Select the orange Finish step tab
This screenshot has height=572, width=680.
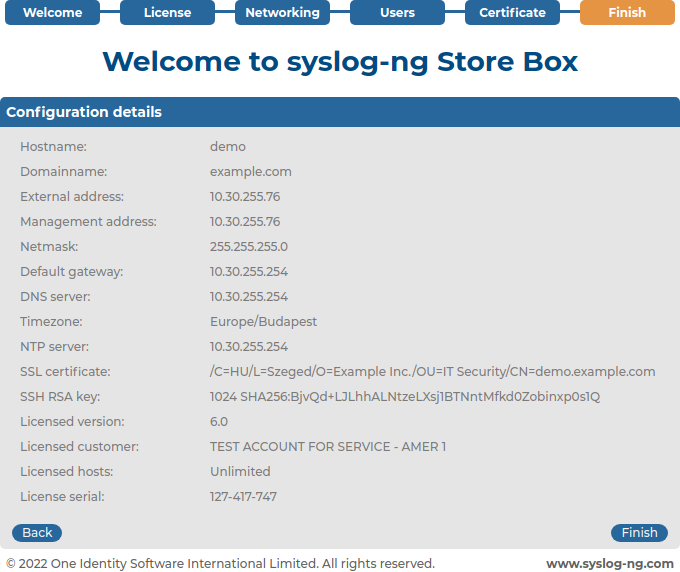tap(627, 13)
